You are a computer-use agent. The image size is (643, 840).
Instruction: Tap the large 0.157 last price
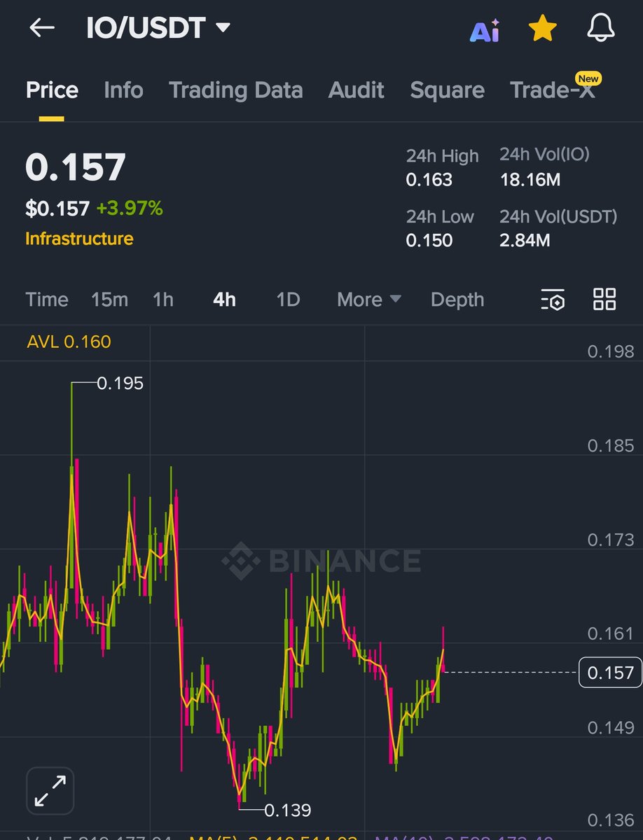(x=76, y=168)
